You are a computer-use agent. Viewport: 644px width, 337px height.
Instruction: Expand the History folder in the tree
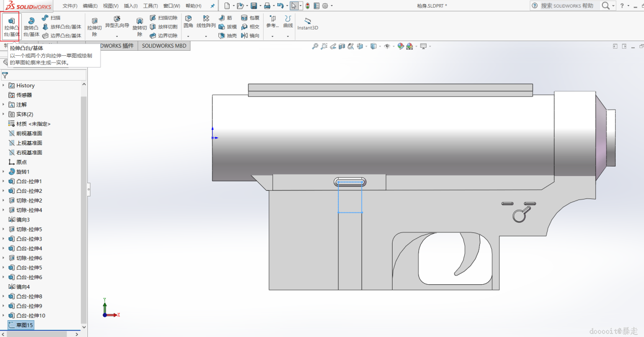pyautogui.click(x=4, y=85)
